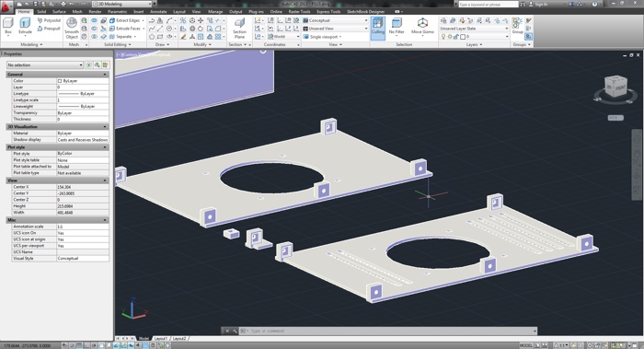Image resolution: width=644 pixels, height=349 pixels.
Task: Open the SketchBook Designer tab
Action: pyautogui.click(x=365, y=11)
